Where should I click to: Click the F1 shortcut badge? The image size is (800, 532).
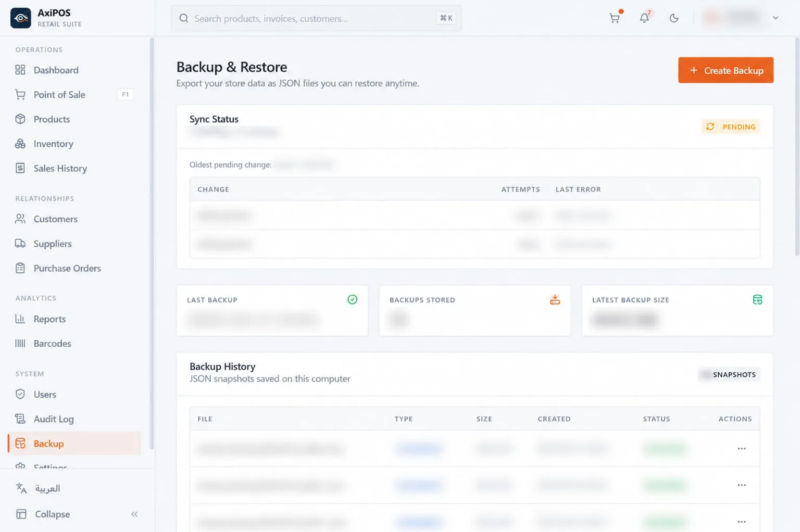[126, 94]
